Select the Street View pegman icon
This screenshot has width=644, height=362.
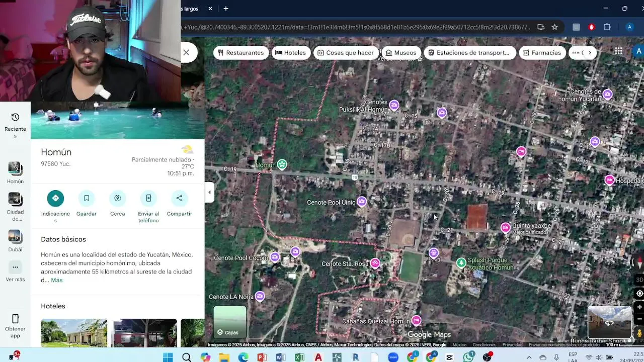pyautogui.click(x=640, y=333)
